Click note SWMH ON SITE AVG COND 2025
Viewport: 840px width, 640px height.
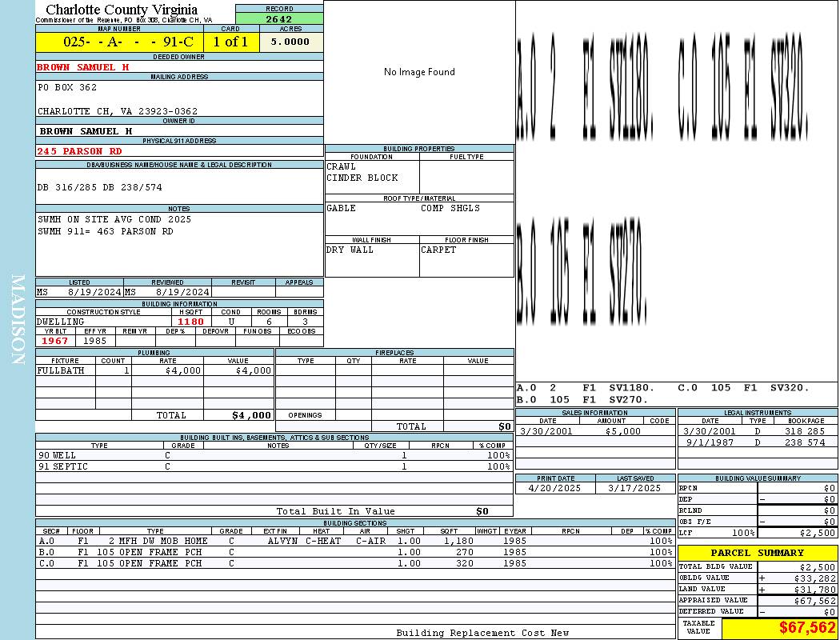click(114, 219)
